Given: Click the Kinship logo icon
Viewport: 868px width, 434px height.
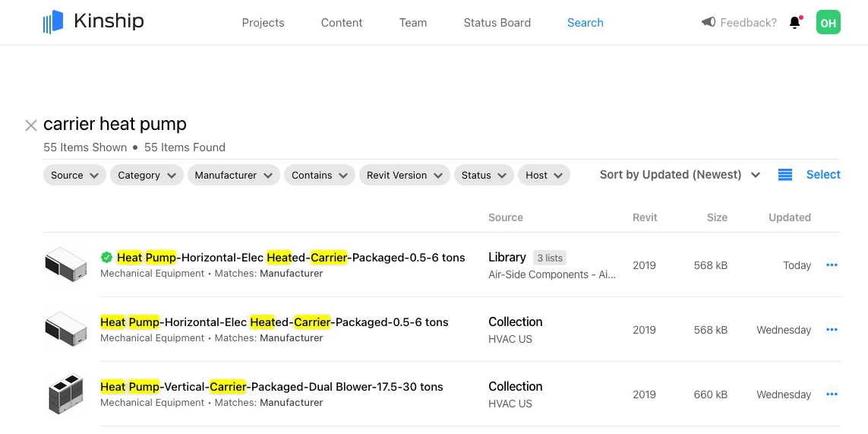Looking at the screenshot, I should [x=53, y=22].
